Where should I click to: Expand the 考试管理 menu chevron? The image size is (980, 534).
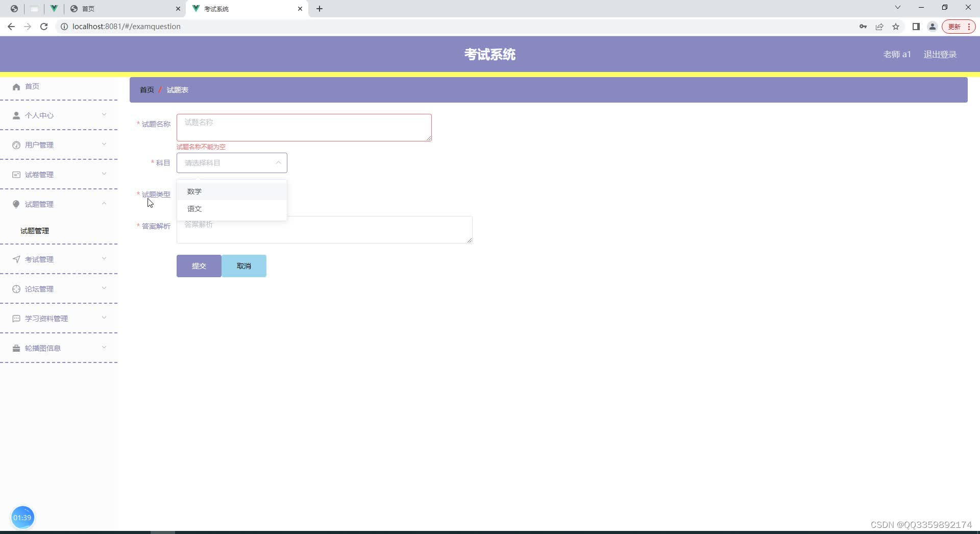click(104, 258)
